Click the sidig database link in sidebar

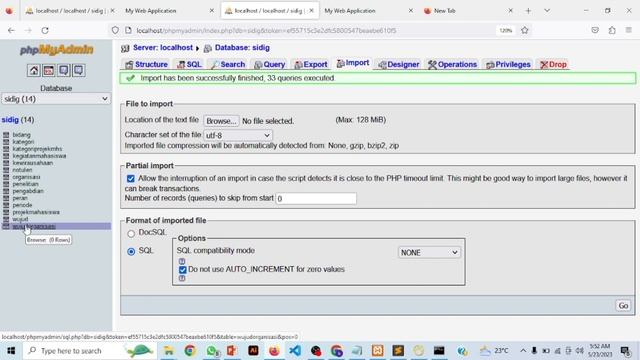10,120
